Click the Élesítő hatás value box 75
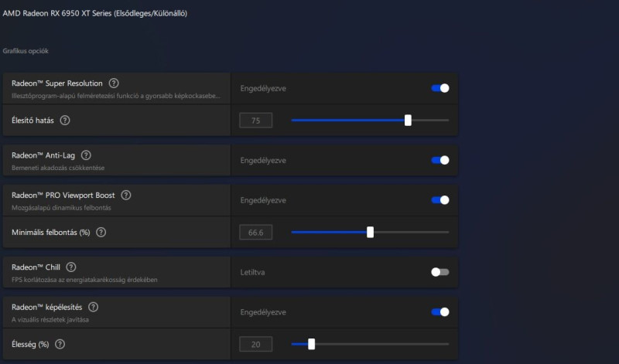The height and width of the screenshot is (364, 619). point(256,121)
